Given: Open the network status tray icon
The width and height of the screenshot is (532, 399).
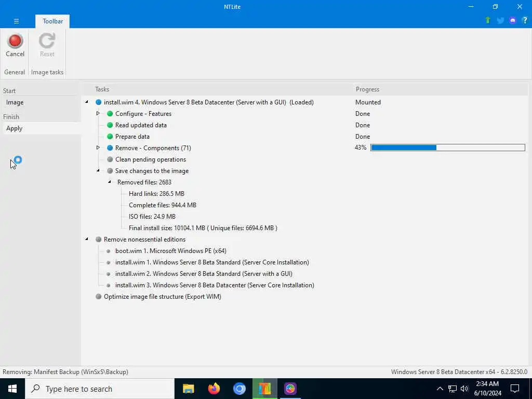Looking at the screenshot, I should pos(453,389).
